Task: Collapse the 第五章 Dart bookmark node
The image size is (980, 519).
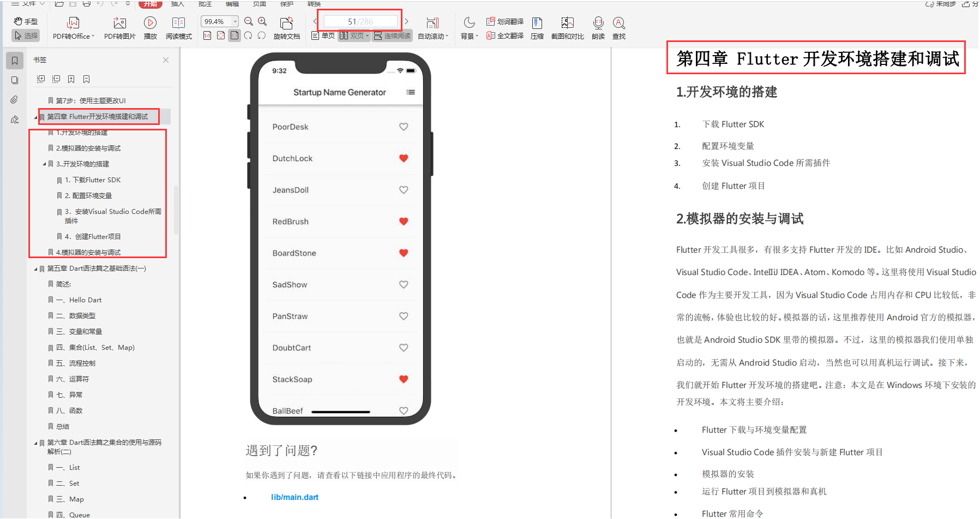Action: 36,269
